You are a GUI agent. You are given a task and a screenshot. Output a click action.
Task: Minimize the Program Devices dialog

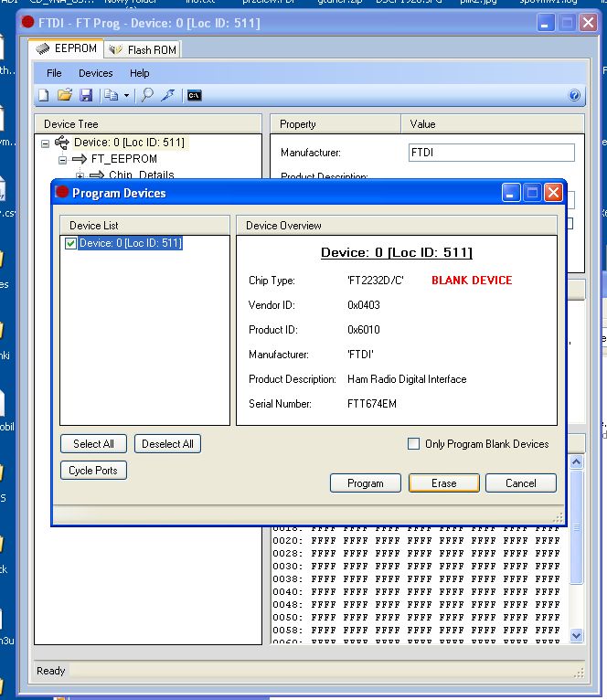point(511,193)
